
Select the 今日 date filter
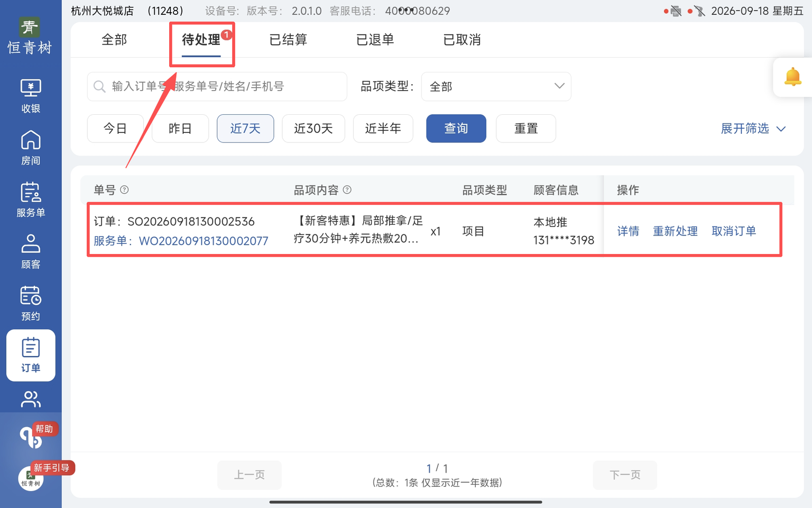[115, 129]
